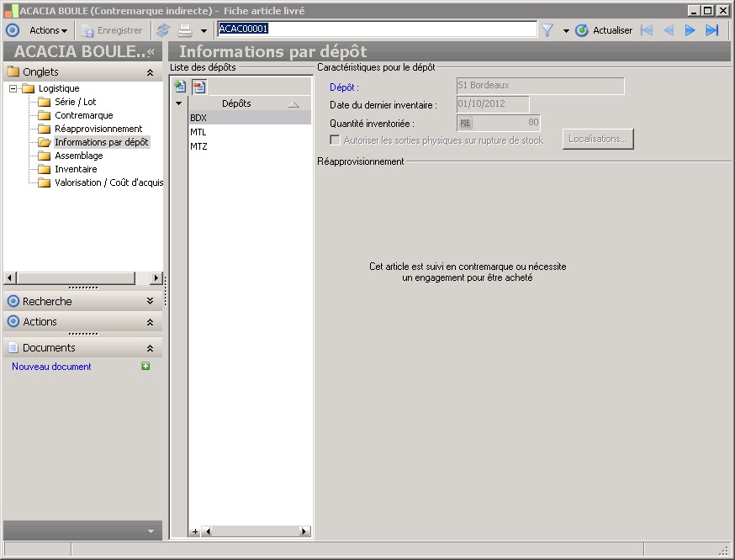Image resolution: width=735 pixels, height=560 pixels.
Task: Open the Série / Lot tab
Action: coord(75,102)
